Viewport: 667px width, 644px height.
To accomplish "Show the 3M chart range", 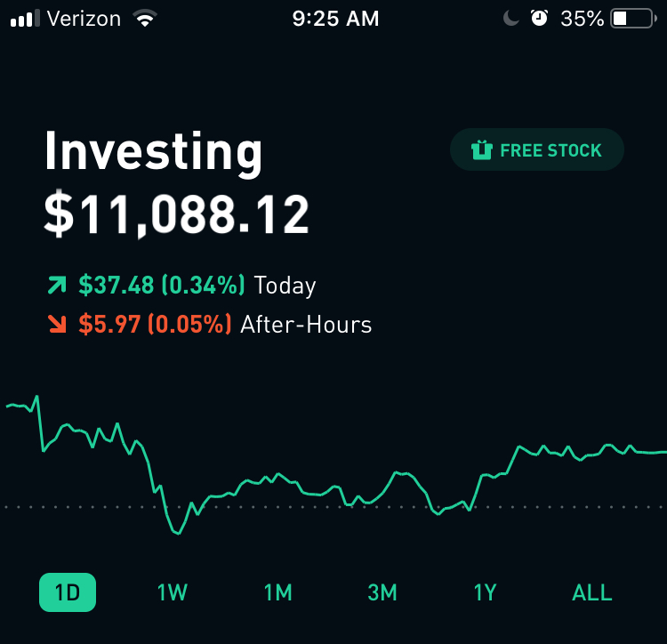I will pyautogui.click(x=382, y=592).
